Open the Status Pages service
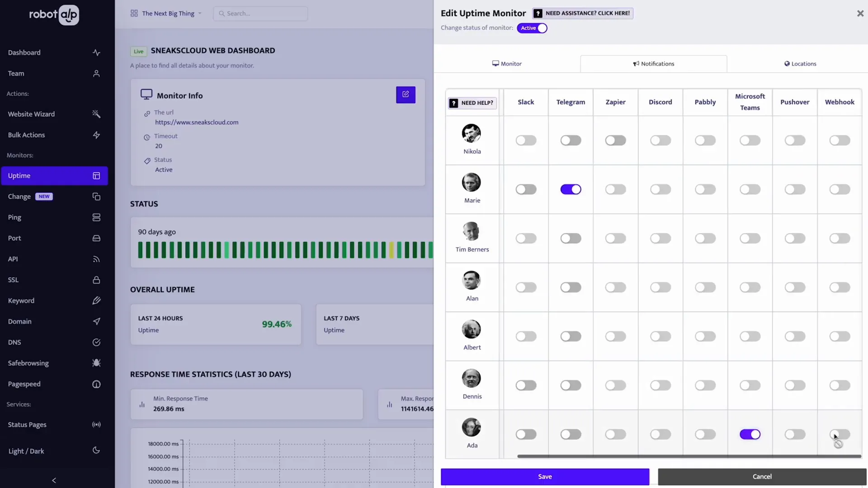This screenshot has width=868, height=488. (54, 425)
